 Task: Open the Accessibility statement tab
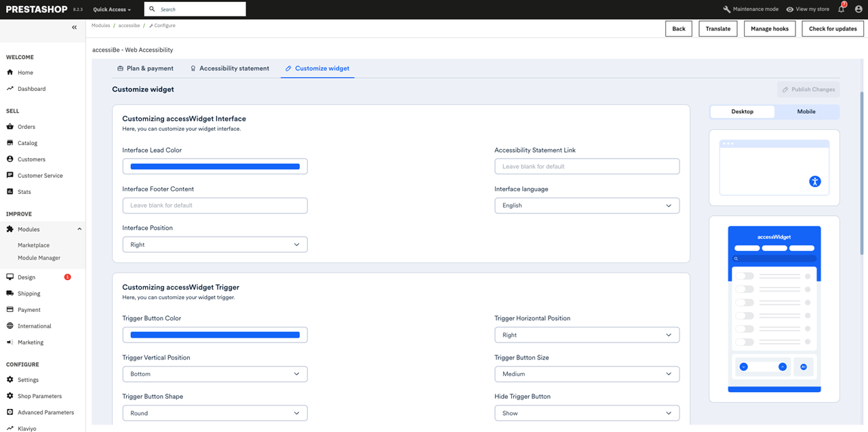pyautogui.click(x=229, y=68)
